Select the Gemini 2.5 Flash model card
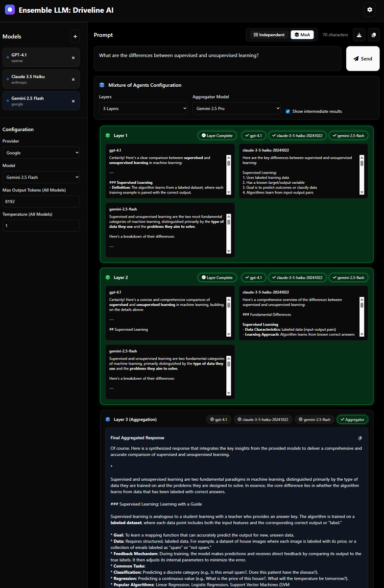Viewport: 384px width, 588px height. tap(41, 101)
